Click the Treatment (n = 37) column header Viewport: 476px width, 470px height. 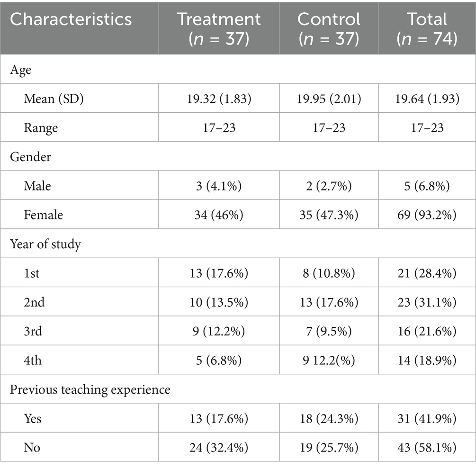[x=219, y=27]
